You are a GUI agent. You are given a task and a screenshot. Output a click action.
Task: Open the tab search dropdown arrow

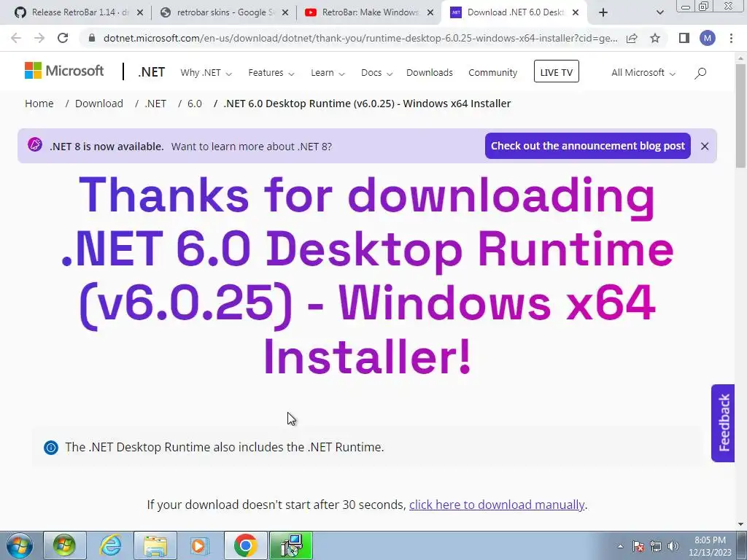tap(659, 12)
